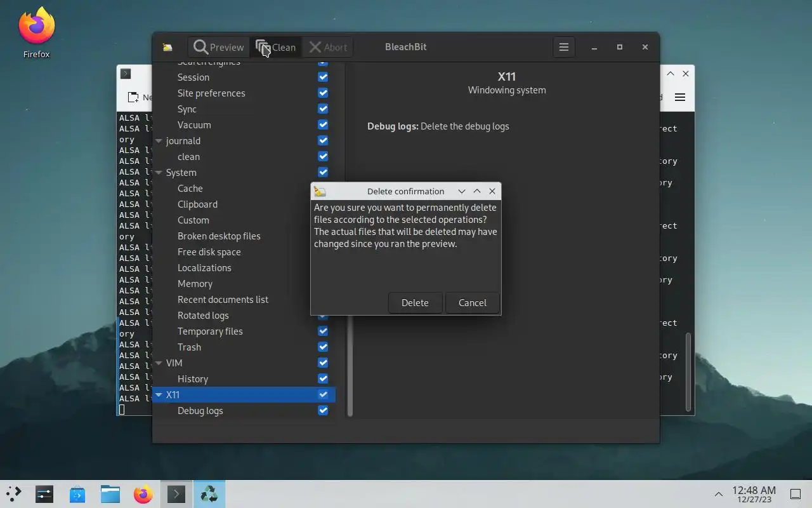Click the dialog's up-chevron title bar button
Image resolution: width=812 pixels, height=508 pixels.
477,191
